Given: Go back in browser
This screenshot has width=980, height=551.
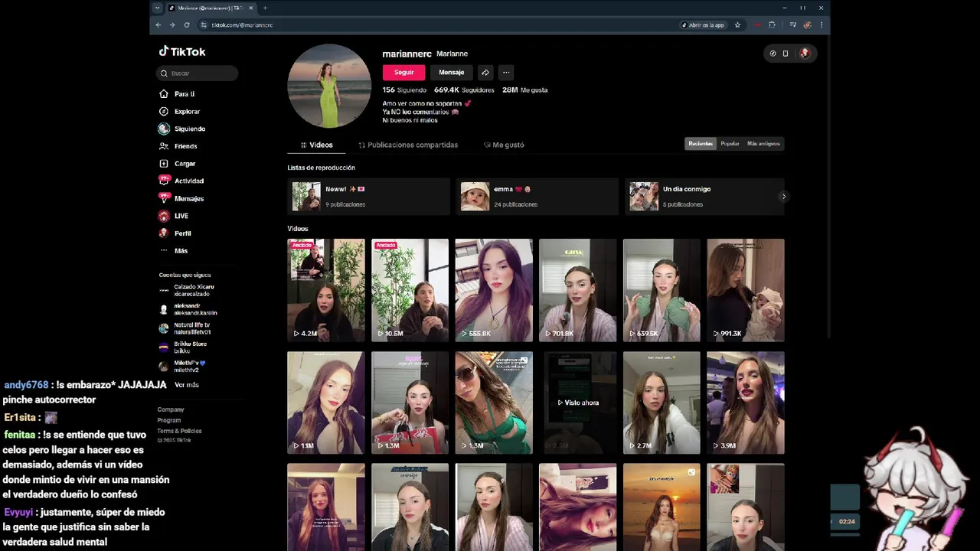Looking at the screenshot, I should (x=158, y=25).
